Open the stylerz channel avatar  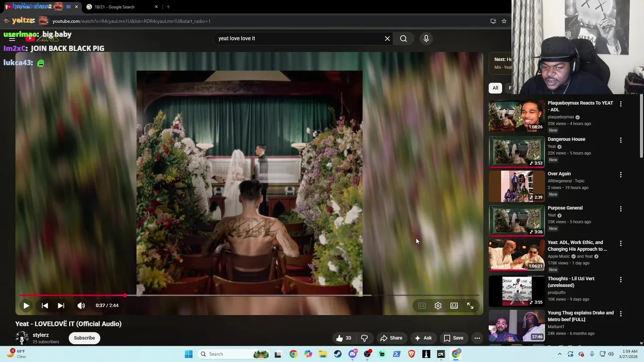point(22,338)
